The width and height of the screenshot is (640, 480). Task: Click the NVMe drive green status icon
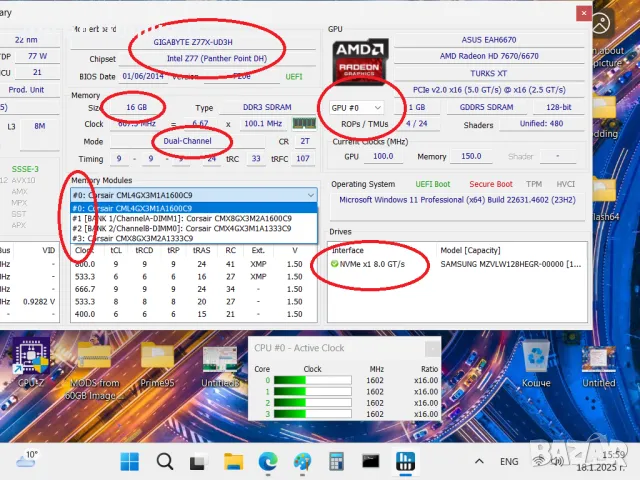coord(334,264)
